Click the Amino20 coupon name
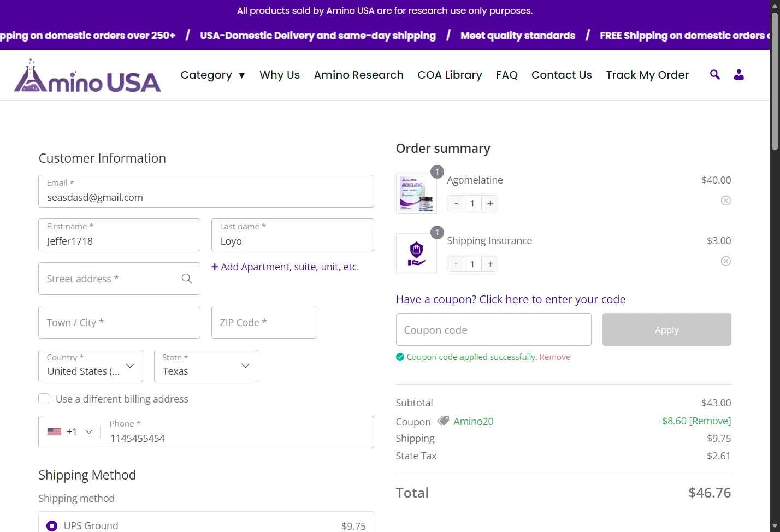Image resolution: width=780 pixels, height=532 pixels. tap(473, 421)
